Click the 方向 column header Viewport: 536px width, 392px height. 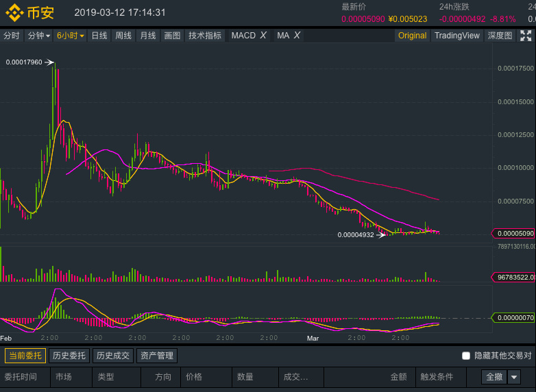tap(163, 377)
